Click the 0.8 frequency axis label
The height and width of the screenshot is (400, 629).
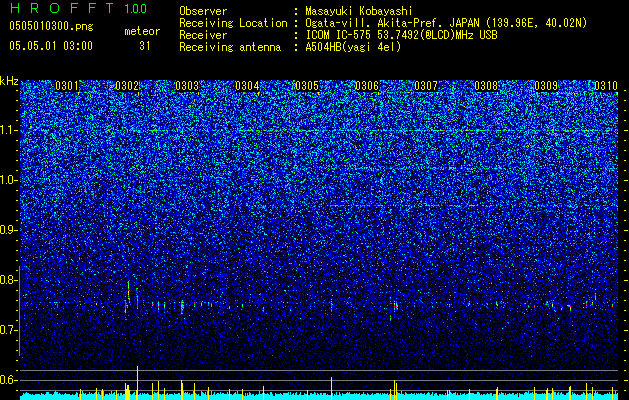(x=9, y=280)
